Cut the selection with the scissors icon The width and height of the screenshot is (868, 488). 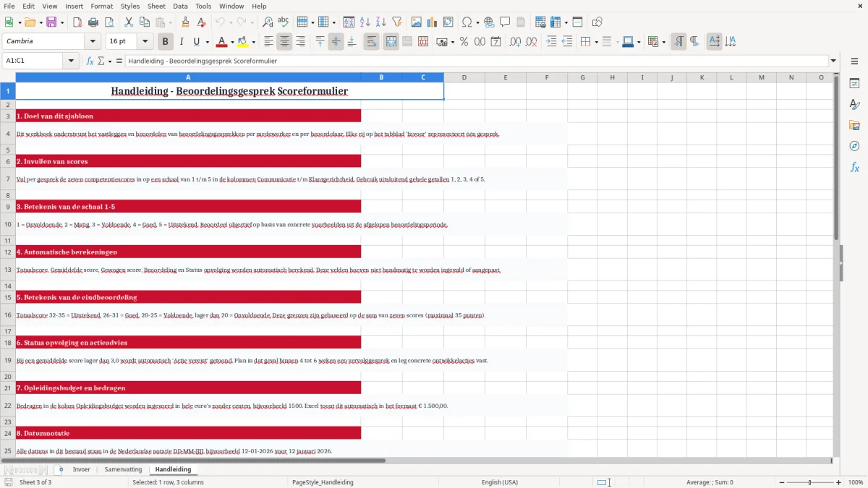click(129, 22)
